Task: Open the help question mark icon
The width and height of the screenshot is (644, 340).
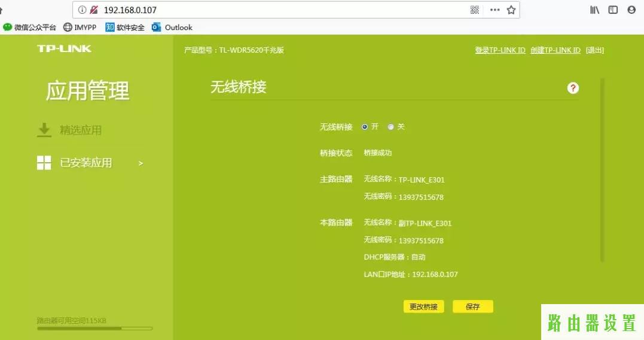Action: click(573, 88)
